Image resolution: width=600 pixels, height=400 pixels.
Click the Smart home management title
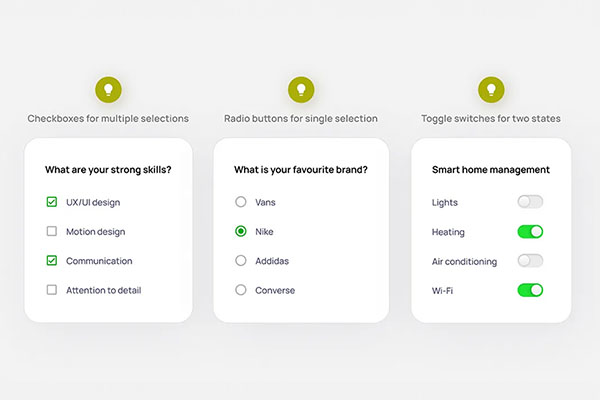pos(491,170)
